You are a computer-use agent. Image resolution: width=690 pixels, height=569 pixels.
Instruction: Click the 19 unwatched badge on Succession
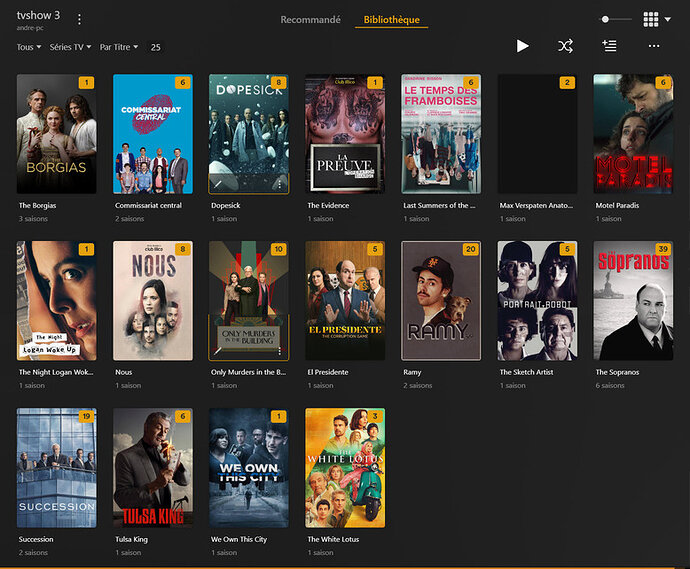[x=86, y=416]
